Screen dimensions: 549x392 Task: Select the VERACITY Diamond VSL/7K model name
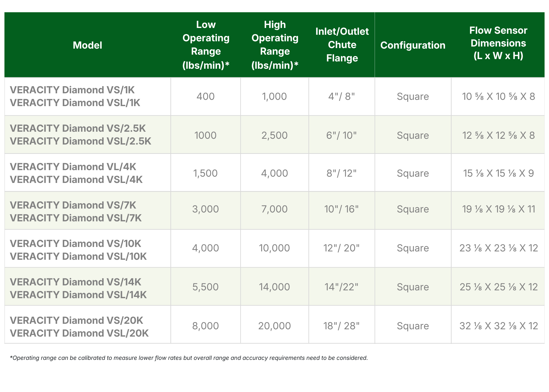click(x=76, y=218)
